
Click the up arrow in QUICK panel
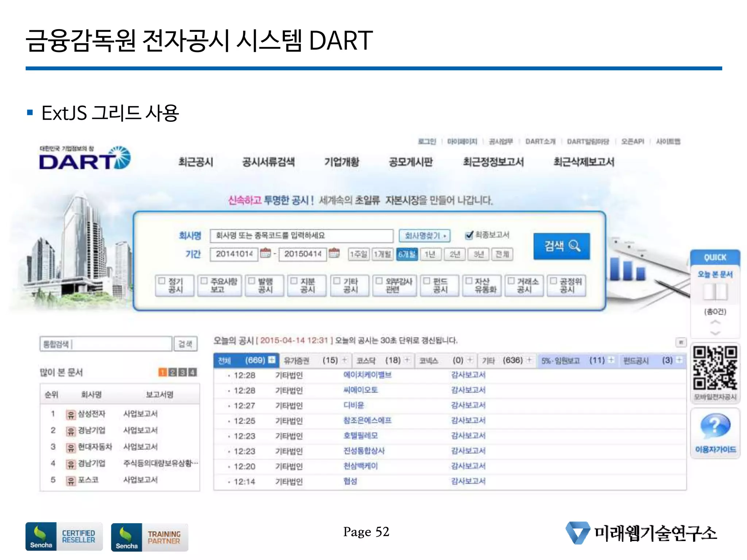click(x=715, y=322)
